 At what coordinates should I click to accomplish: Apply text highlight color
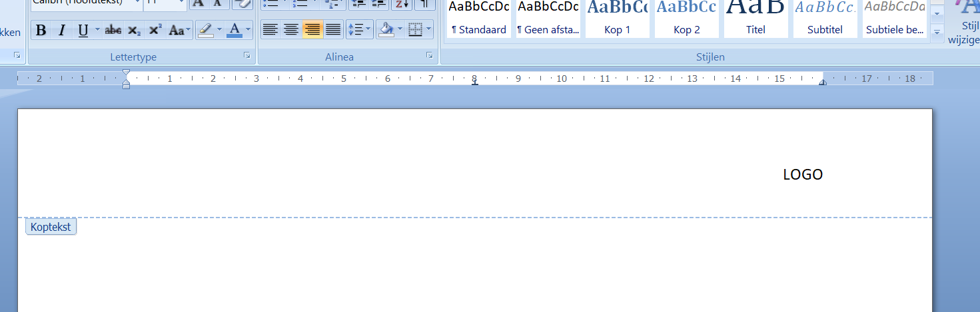coord(206,30)
